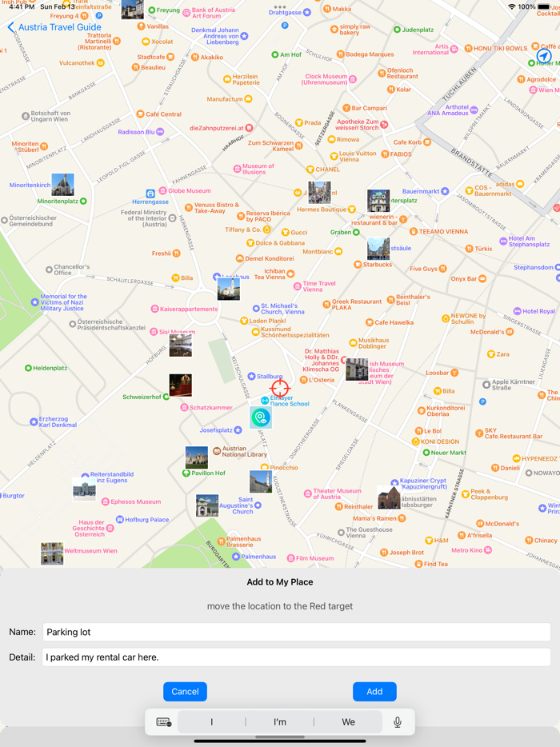Edit the Detail text field
560x747 pixels.
[x=297, y=657]
